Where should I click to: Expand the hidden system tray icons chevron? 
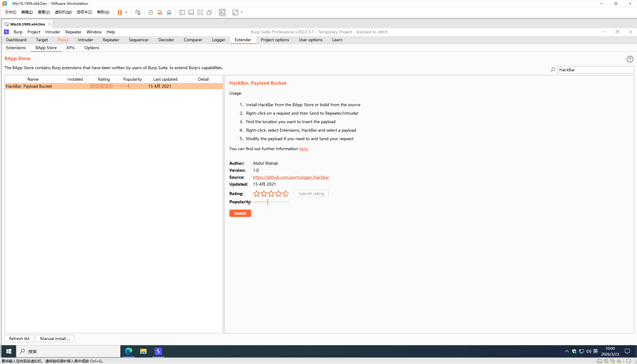[567, 351]
